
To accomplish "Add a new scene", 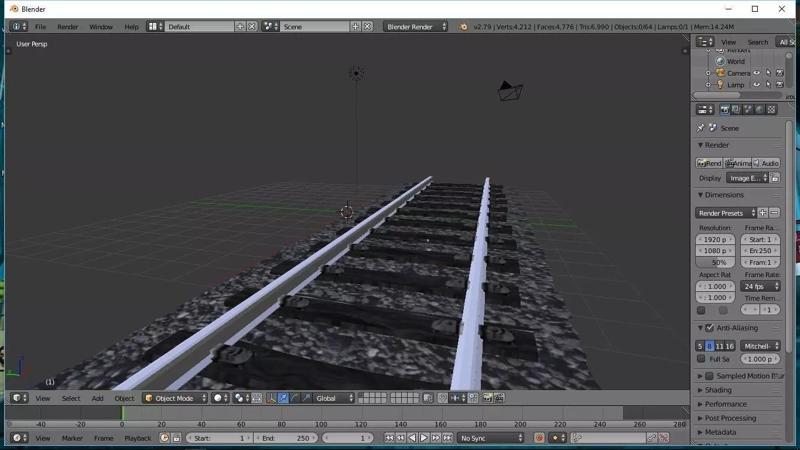I will tap(356, 27).
